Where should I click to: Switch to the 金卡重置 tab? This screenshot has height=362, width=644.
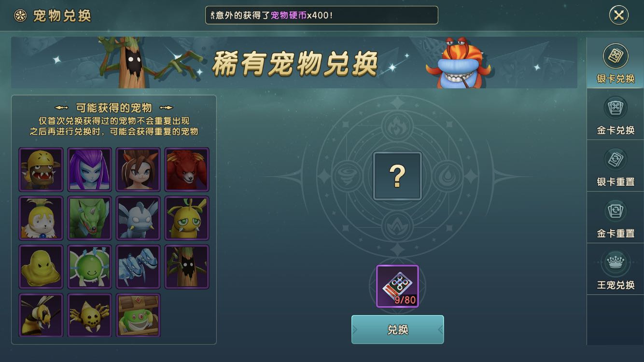pyautogui.click(x=616, y=218)
